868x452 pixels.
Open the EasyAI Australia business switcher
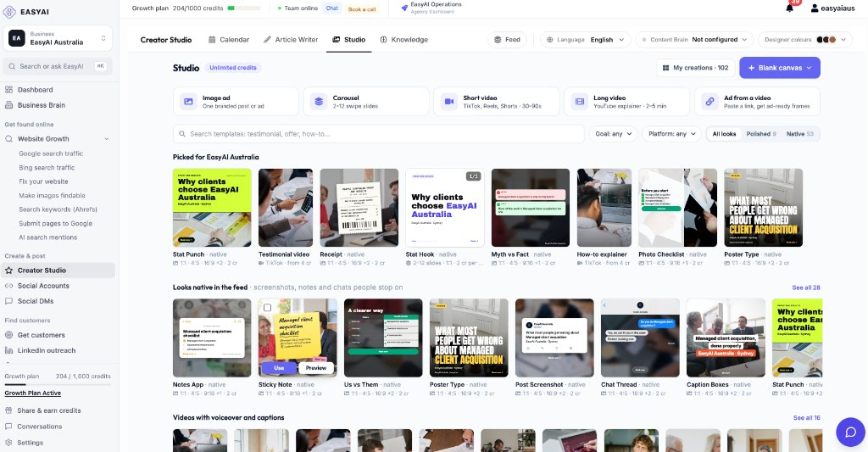[58, 38]
